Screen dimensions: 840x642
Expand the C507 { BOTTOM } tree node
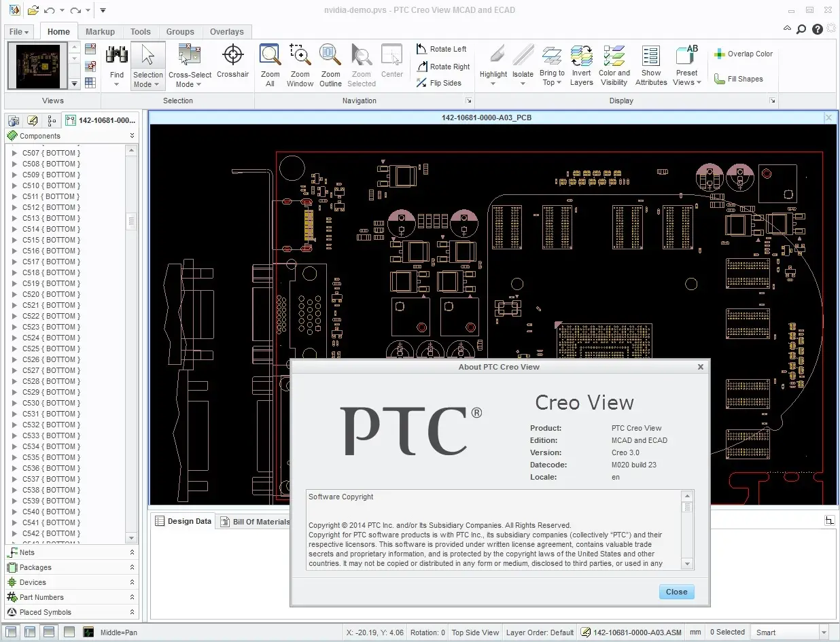tap(15, 153)
